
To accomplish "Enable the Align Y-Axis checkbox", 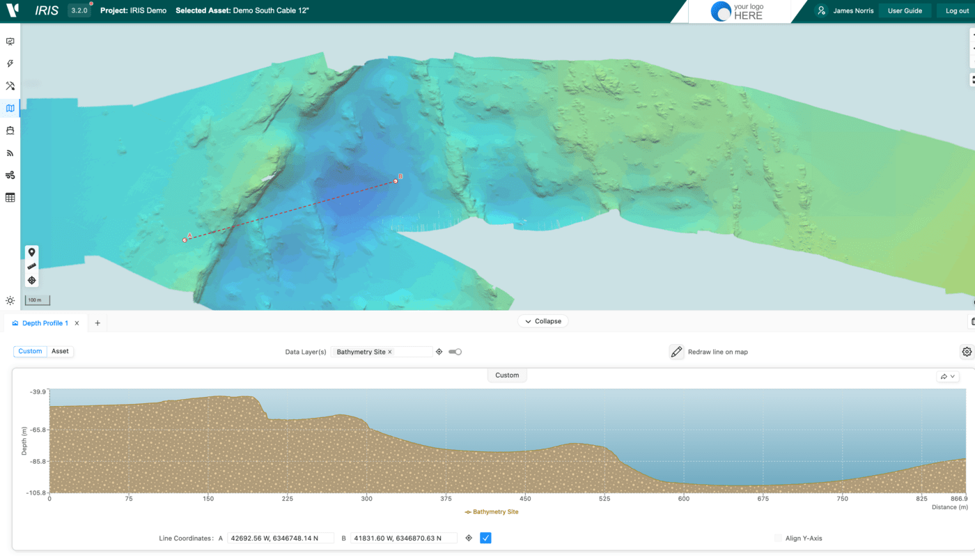I will [778, 538].
